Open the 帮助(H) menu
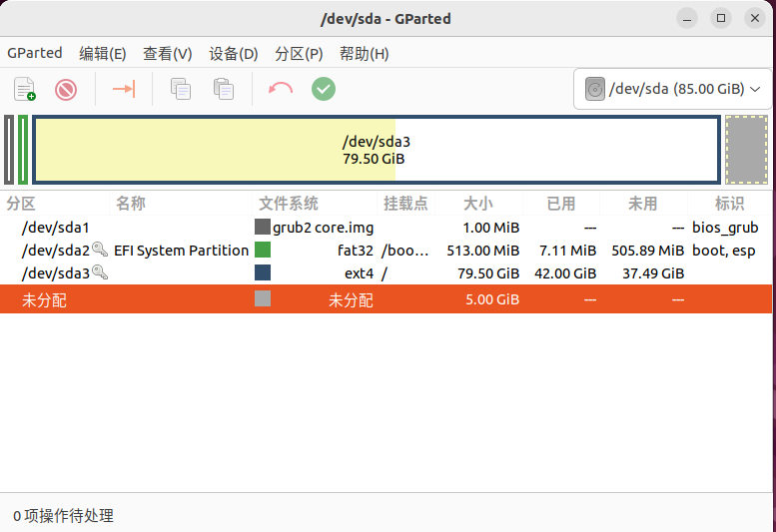Viewport: 776px width, 532px height. (365, 53)
